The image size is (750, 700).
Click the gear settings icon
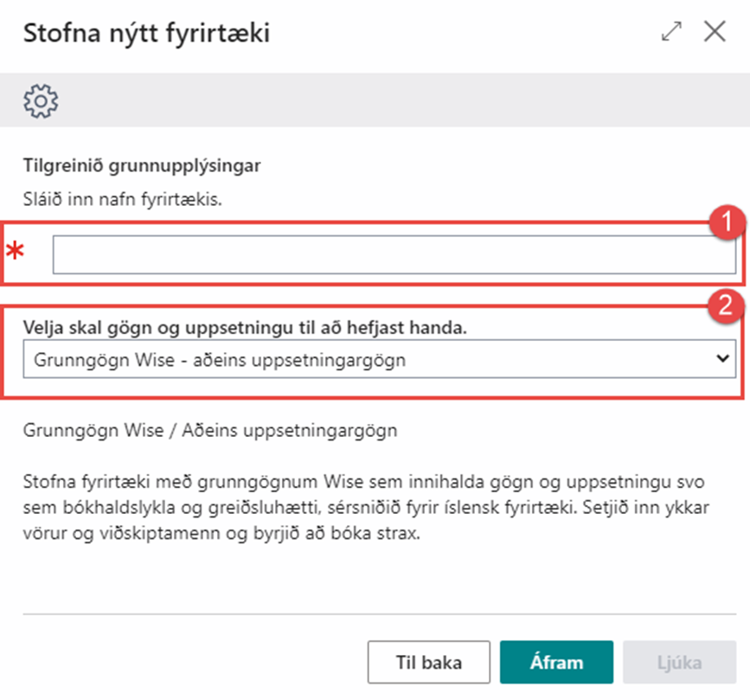point(41,101)
